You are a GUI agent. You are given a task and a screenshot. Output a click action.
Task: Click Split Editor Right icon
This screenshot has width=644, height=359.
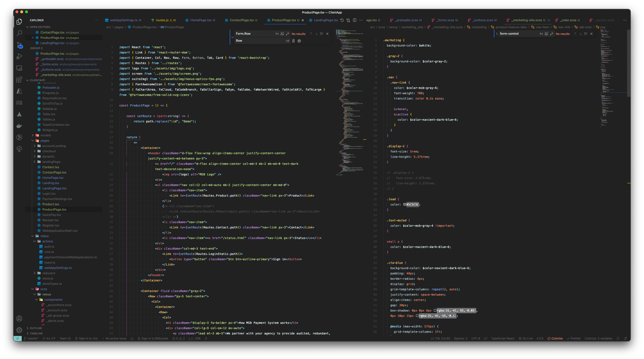point(355,20)
